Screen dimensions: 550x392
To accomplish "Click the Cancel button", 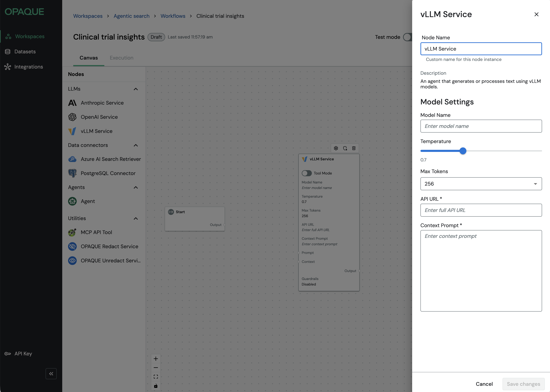I will point(484,384).
